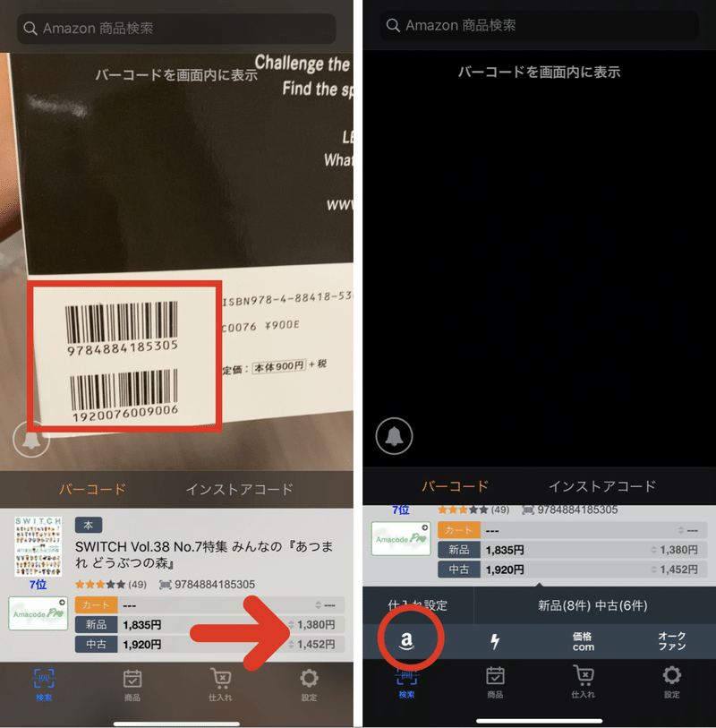Tap the 7位 ranking in left screen
This screenshot has height=728, width=716.
[38, 585]
